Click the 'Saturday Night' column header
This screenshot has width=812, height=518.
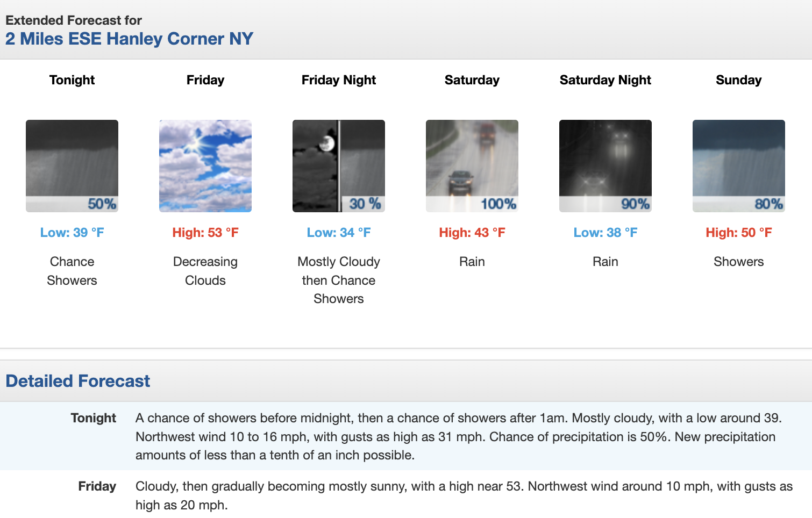606,80
